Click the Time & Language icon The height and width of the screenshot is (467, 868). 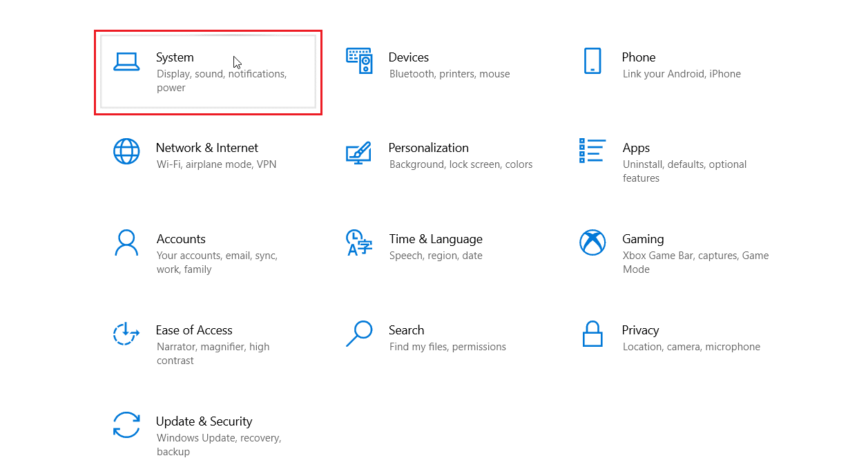[359, 242]
